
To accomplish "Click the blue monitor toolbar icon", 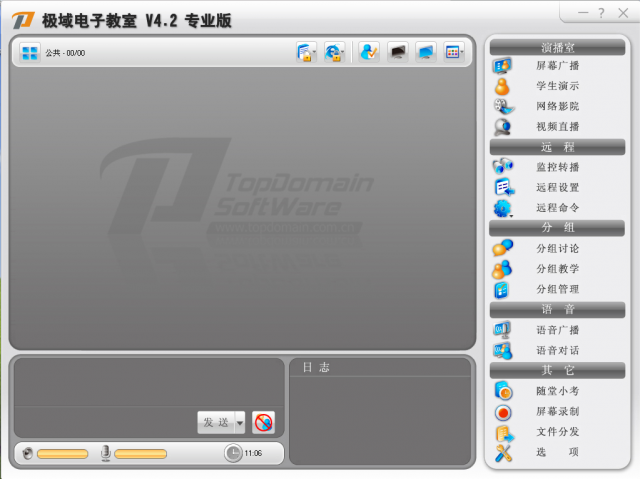I will pos(426,52).
